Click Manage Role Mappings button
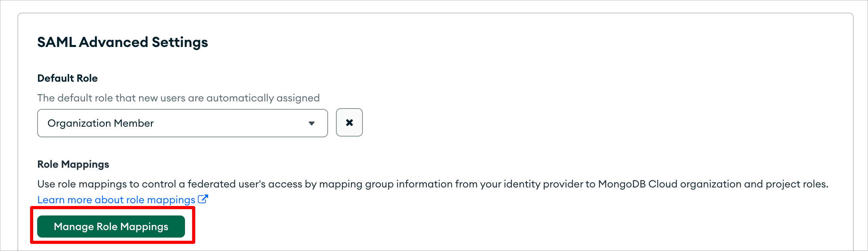The height and width of the screenshot is (251, 868). click(111, 227)
